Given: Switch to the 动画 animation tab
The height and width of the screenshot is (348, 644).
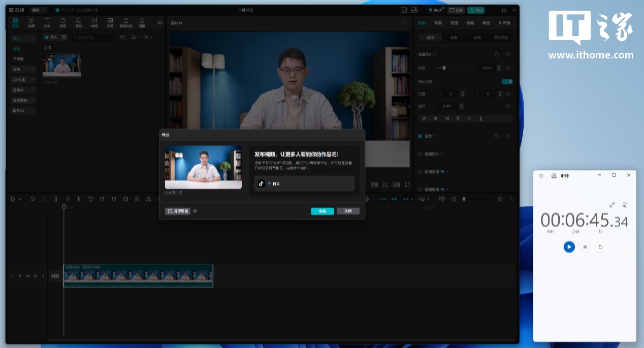Looking at the screenshot, I should (x=470, y=23).
